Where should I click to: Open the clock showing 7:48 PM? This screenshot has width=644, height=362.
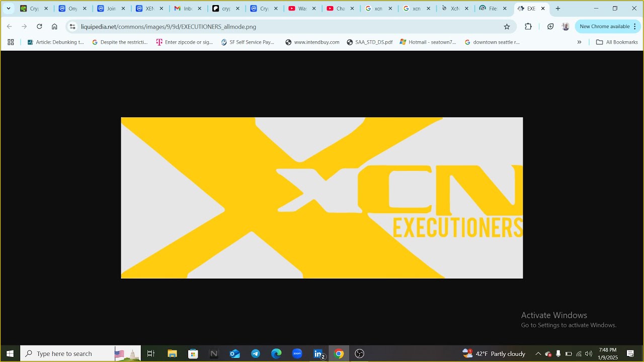(x=608, y=353)
